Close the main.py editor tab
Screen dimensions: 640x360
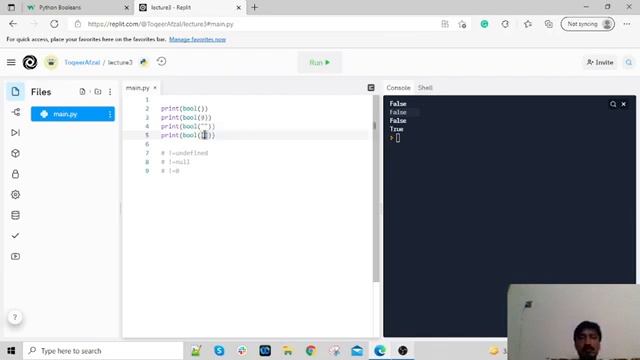point(155,88)
